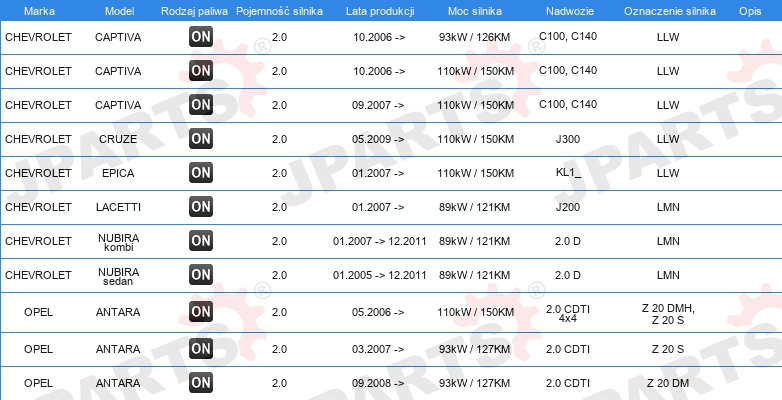The height and width of the screenshot is (400, 782).
Task: Click the CHEVROLET brand cell in the Epica row
Action: tap(38, 173)
